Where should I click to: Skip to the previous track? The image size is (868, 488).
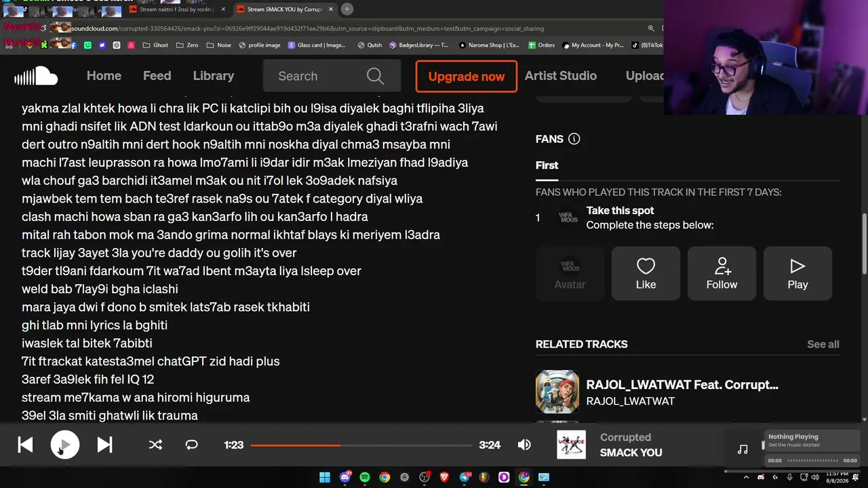pyautogui.click(x=25, y=445)
